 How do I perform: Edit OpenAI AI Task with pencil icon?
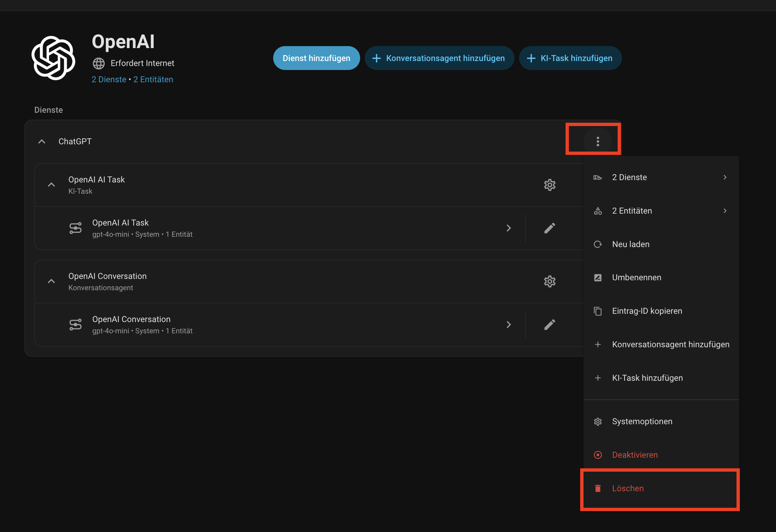coord(549,228)
